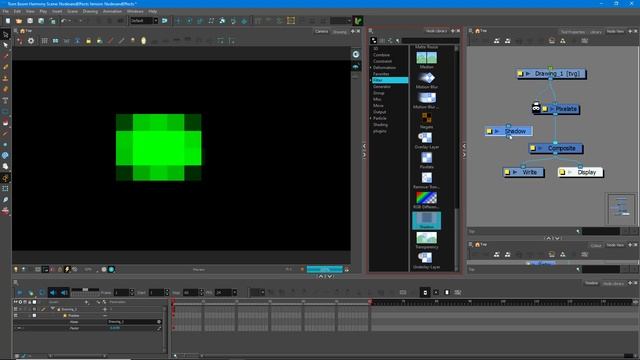
Task: Click the gear settings icon in Camera toolbar
Action: [31, 41]
